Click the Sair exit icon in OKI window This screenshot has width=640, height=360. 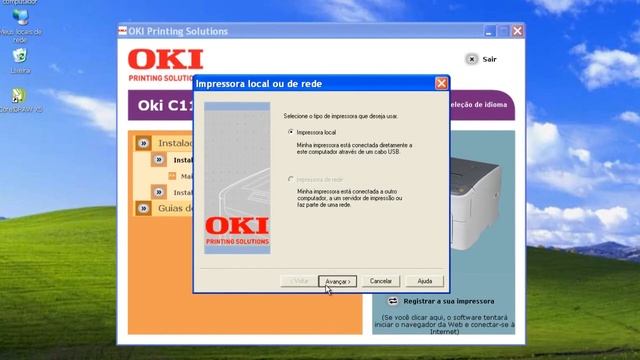(471, 59)
